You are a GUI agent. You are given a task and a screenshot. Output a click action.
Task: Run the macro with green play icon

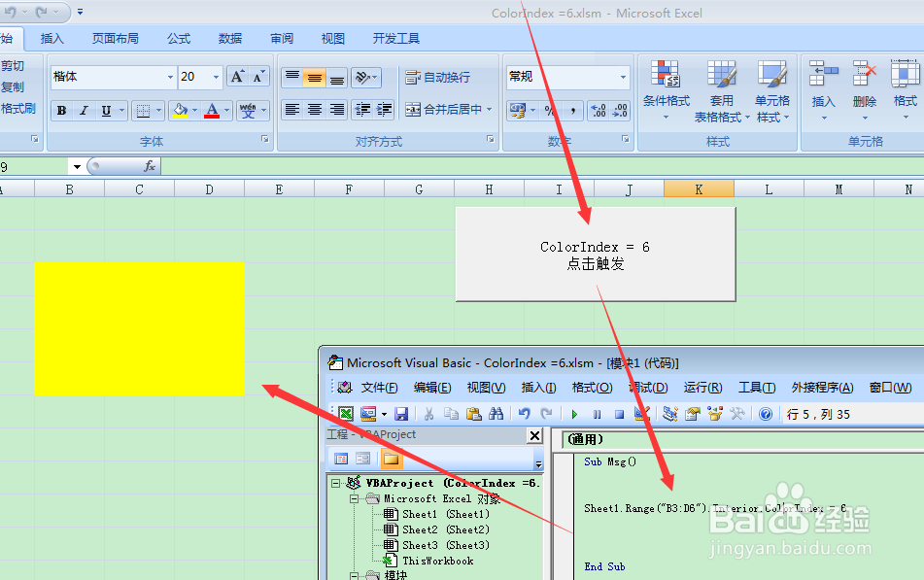pos(574,415)
